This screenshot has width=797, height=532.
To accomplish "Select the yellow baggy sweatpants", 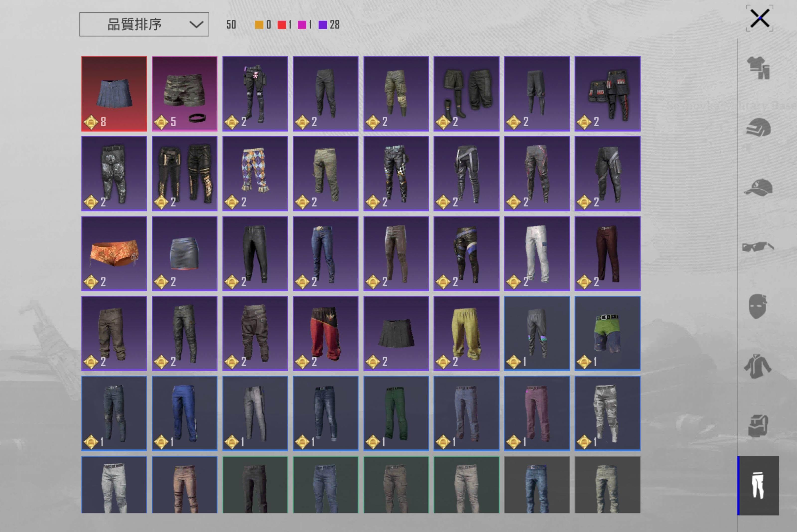I will [x=466, y=333].
